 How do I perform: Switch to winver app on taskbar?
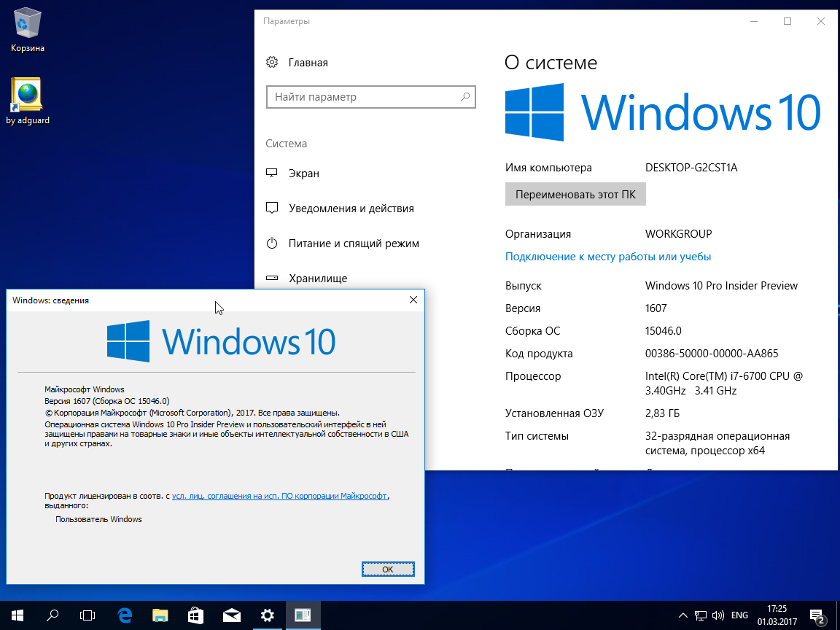tap(303, 615)
